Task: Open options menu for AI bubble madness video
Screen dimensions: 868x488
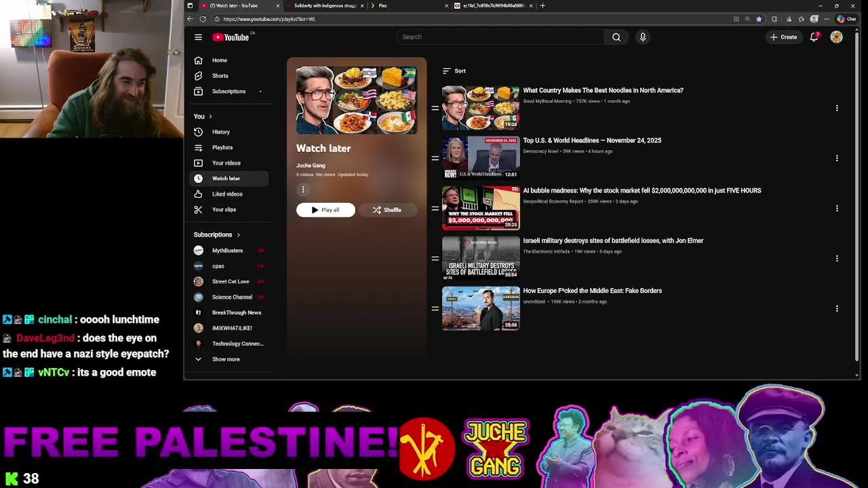Action: point(837,208)
